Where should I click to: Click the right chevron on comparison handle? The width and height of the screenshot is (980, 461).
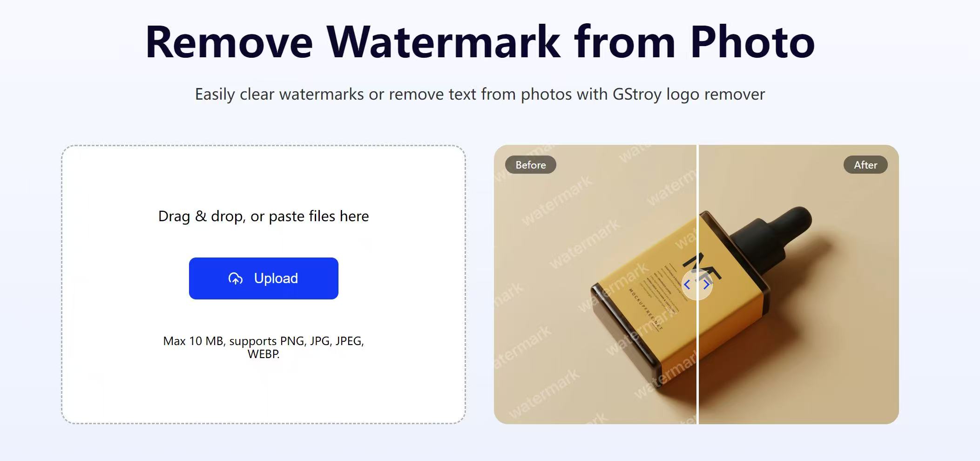pyautogui.click(x=706, y=284)
